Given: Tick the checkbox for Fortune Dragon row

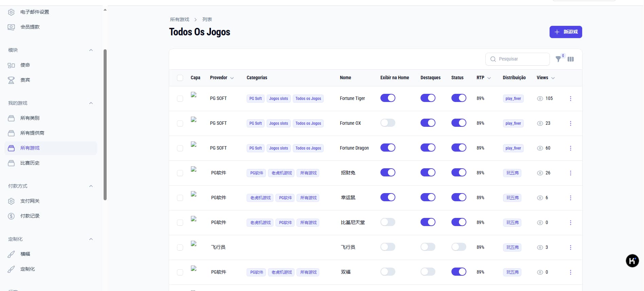Looking at the screenshot, I should click(x=180, y=148).
